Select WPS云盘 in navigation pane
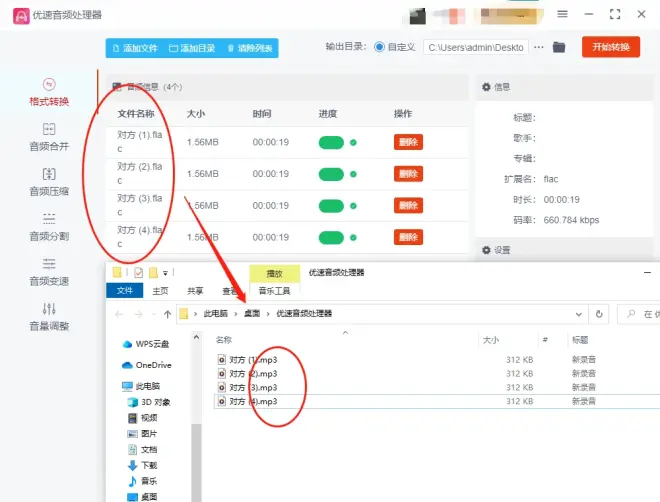 click(x=146, y=344)
